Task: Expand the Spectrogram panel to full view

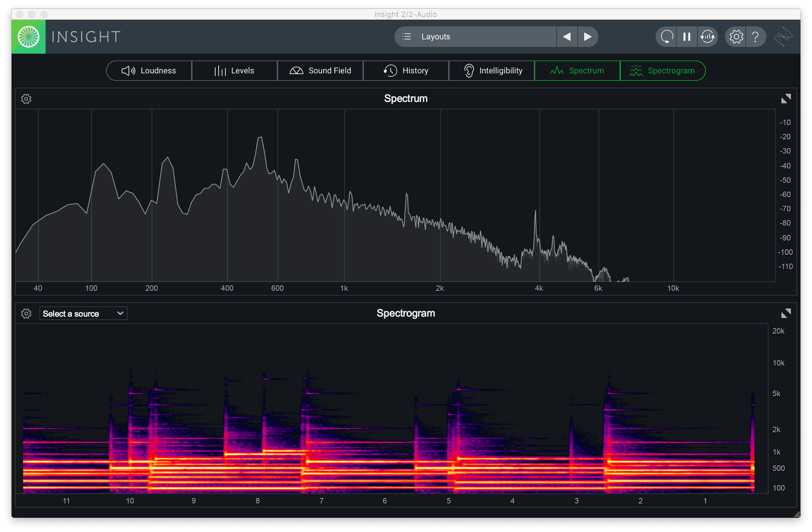Action: pyautogui.click(x=786, y=313)
